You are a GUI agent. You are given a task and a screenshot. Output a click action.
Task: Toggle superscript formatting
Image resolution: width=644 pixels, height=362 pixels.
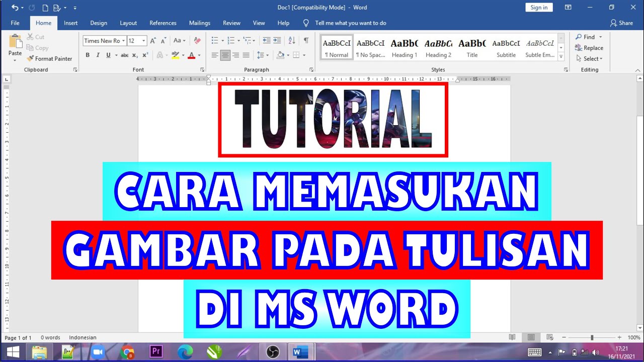pos(145,55)
